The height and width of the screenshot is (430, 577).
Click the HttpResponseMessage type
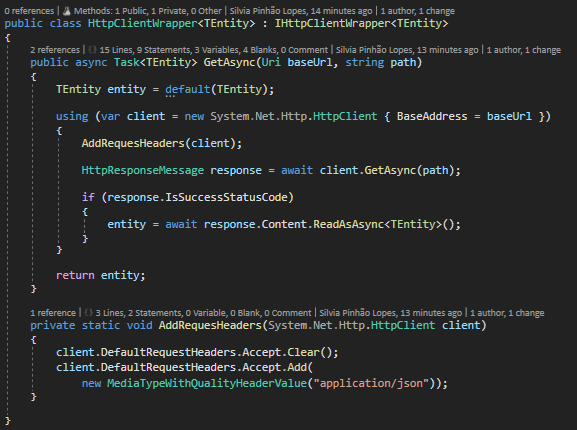point(142,170)
